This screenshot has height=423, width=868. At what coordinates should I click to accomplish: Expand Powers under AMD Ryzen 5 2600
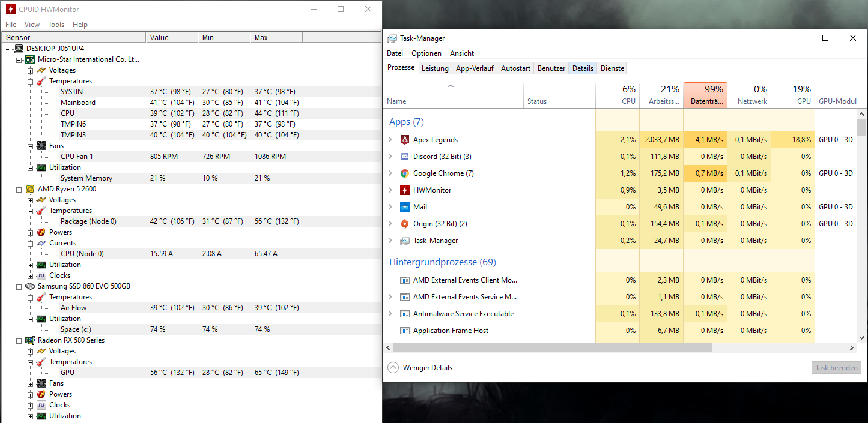(x=31, y=232)
